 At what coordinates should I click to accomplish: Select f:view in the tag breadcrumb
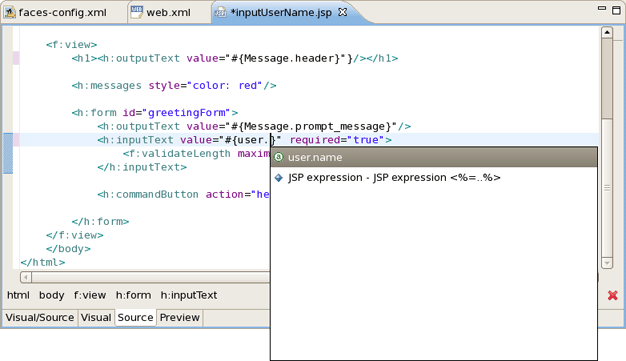(90, 295)
